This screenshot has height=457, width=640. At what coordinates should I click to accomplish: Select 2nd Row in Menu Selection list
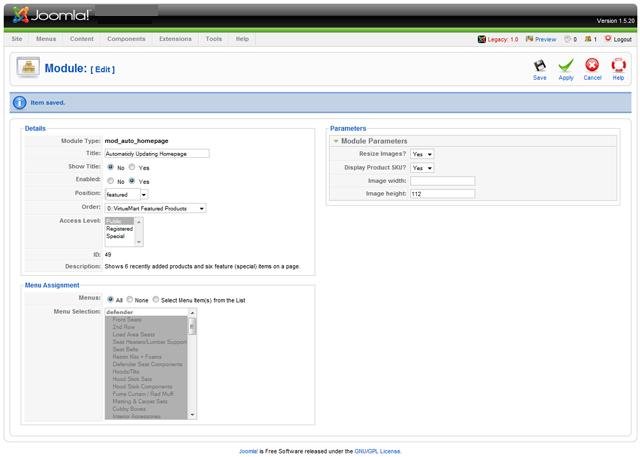tap(146, 327)
